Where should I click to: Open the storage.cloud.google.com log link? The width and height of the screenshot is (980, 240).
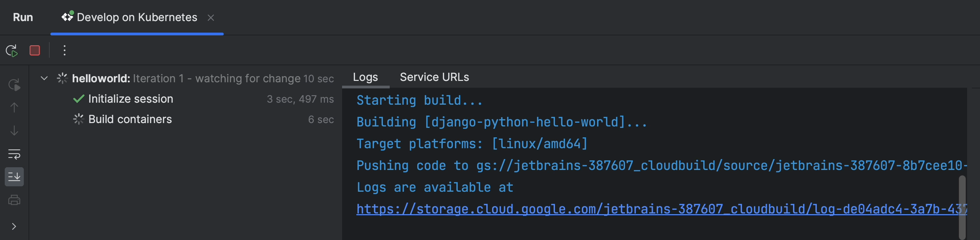647,209
